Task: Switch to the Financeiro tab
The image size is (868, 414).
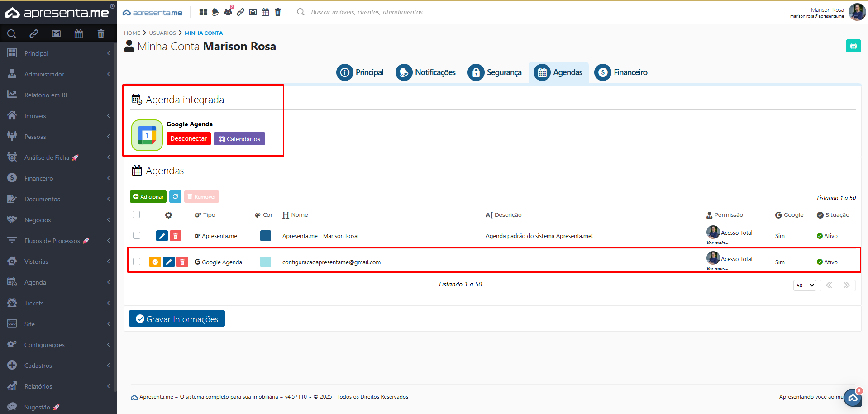Action: (x=621, y=72)
